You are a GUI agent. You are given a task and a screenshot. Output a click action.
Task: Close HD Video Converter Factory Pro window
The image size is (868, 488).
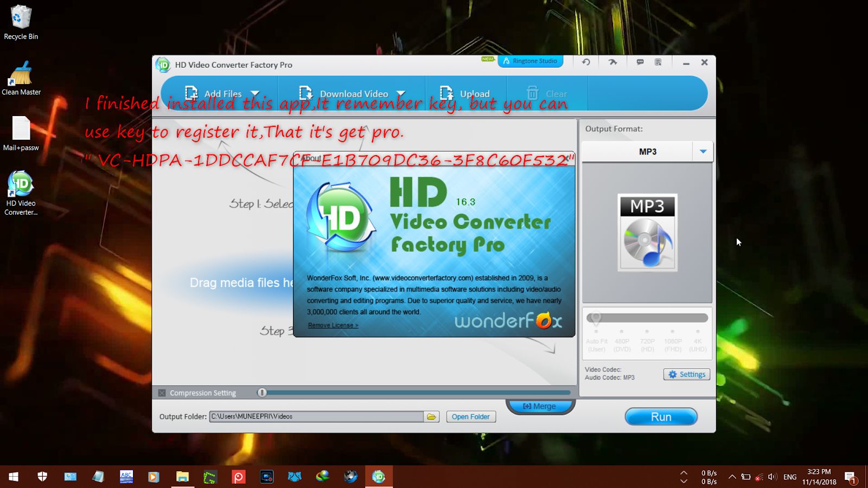point(704,62)
